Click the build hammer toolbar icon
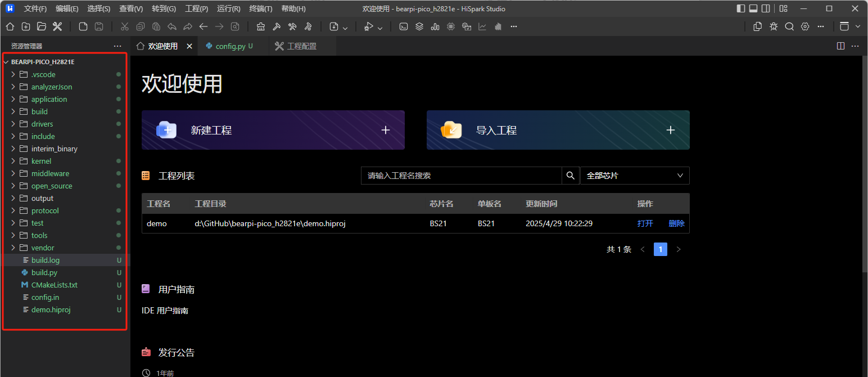 coord(277,26)
